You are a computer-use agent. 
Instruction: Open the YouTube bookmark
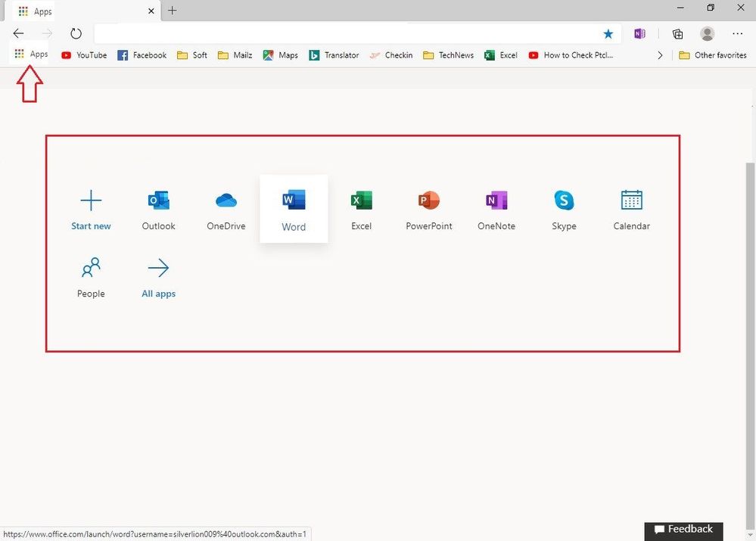point(84,55)
